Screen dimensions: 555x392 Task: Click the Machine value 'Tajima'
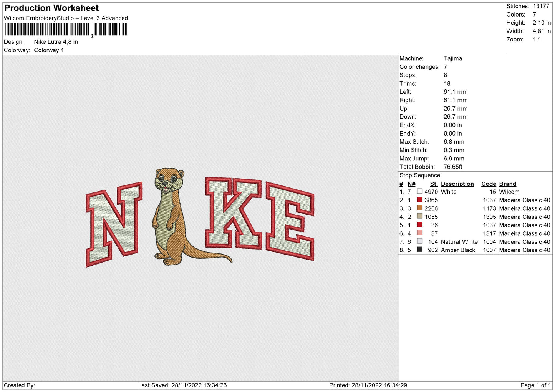coord(452,58)
